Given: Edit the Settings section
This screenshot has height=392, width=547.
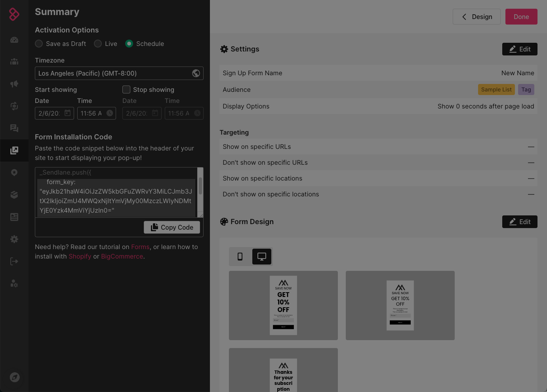Looking at the screenshot, I should (x=520, y=49).
